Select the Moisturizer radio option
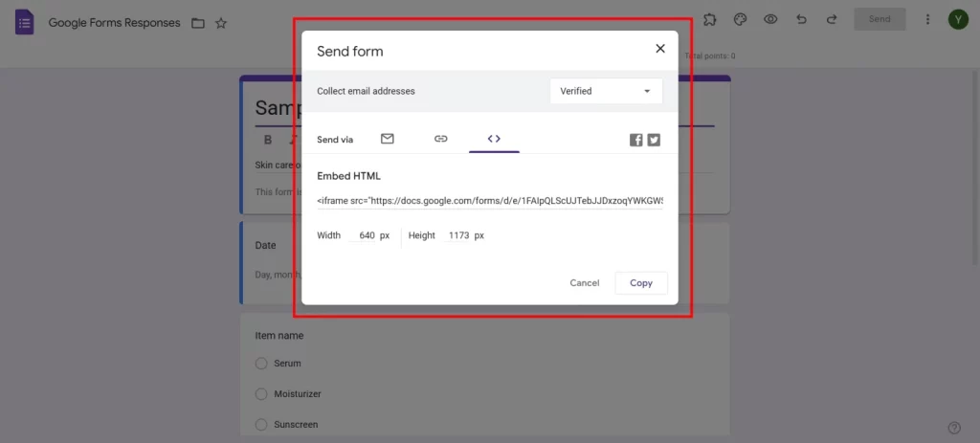The image size is (980, 443). click(x=261, y=393)
